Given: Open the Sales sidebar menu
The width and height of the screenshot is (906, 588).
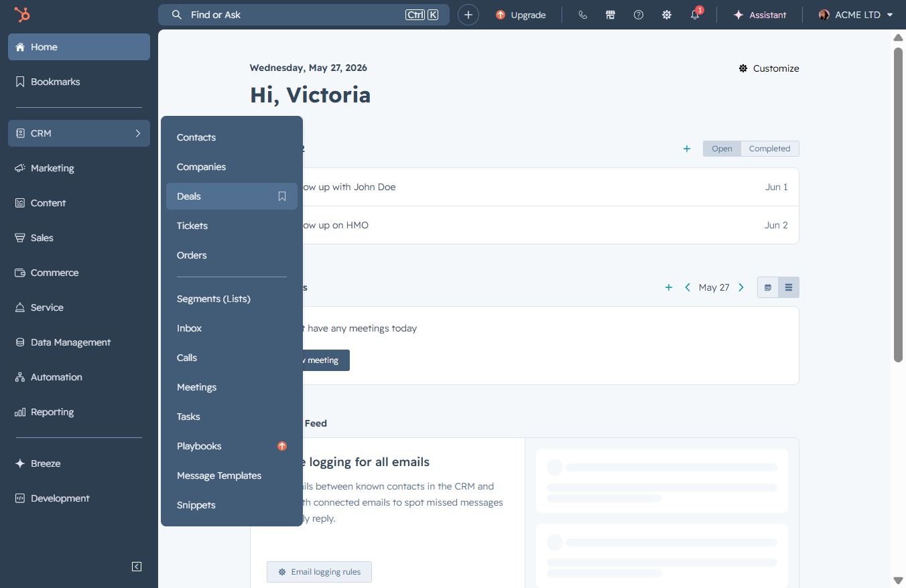Looking at the screenshot, I should 79,238.
